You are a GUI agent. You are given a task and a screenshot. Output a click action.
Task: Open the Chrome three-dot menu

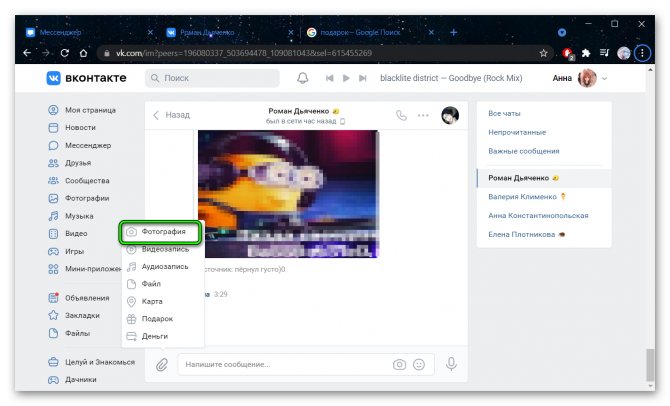[x=642, y=53]
